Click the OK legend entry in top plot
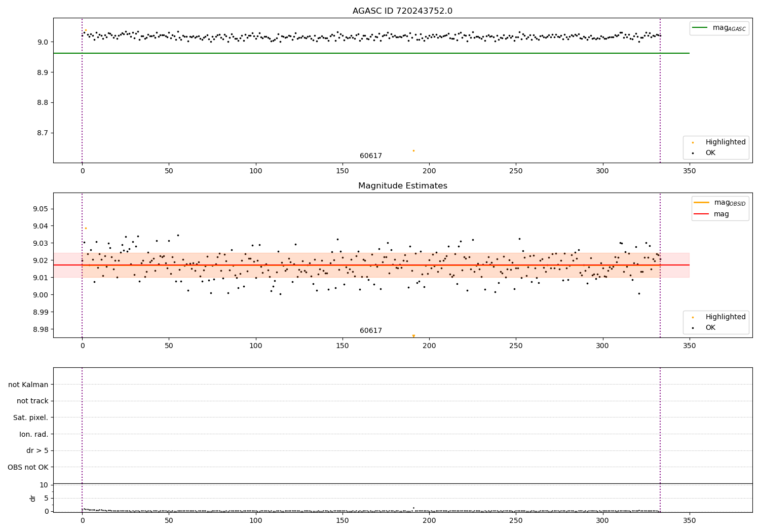 (704, 153)
